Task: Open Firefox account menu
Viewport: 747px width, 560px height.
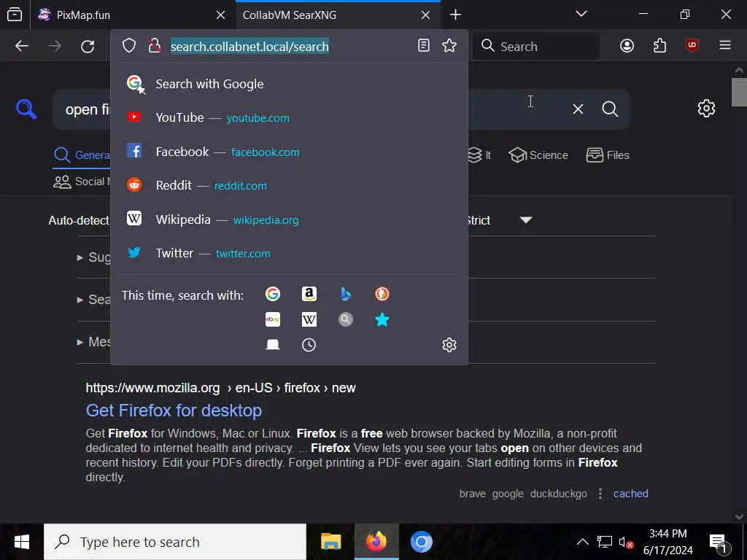Action: pos(627,46)
